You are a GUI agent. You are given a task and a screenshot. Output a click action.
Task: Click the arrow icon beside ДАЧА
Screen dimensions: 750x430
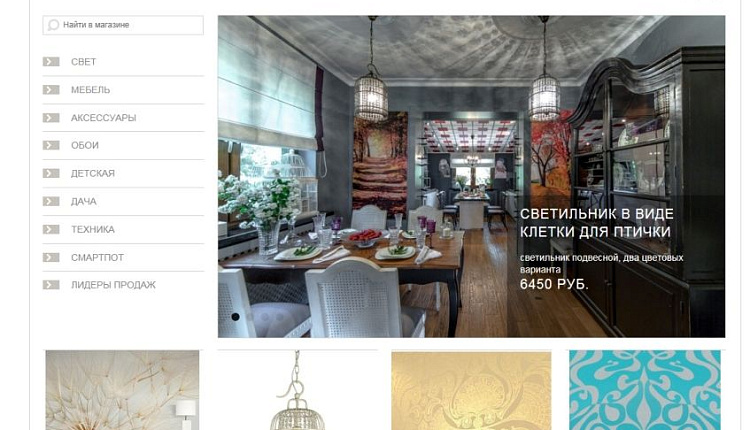(51, 201)
